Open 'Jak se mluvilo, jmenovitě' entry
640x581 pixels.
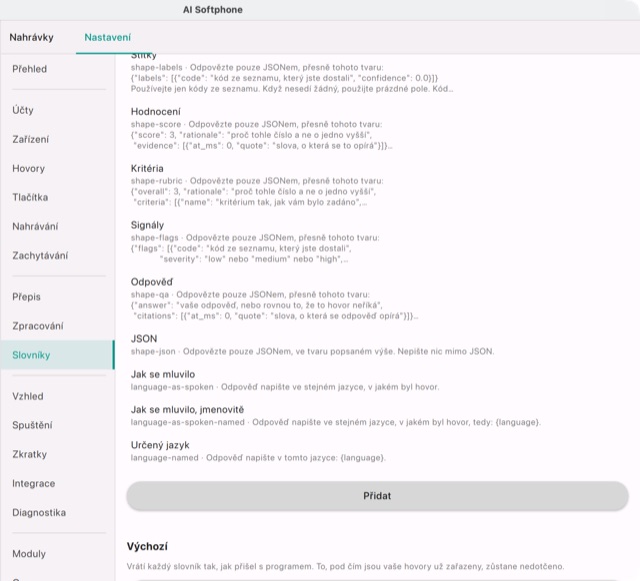pyautogui.click(x=187, y=410)
